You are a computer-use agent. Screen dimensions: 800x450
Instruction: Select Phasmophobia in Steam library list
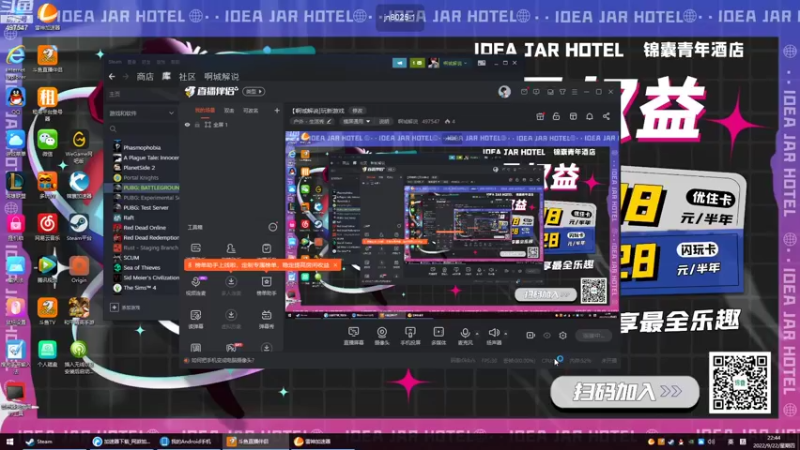tap(142, 147)
